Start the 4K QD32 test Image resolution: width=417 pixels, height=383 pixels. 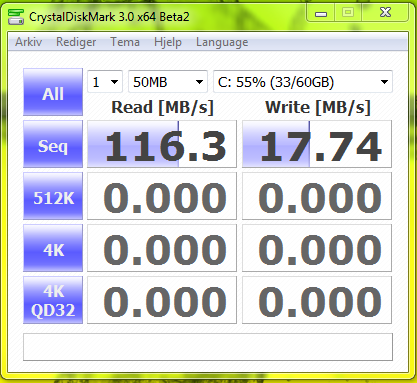click(53, 300)
